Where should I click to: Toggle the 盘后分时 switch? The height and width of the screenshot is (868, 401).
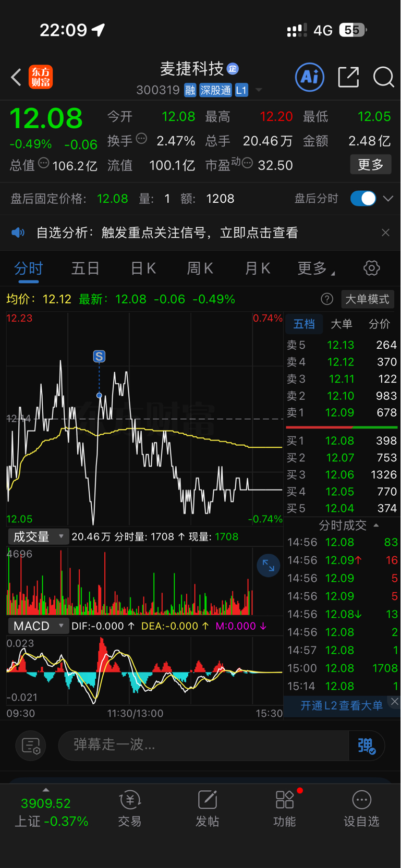pos(363,199)
